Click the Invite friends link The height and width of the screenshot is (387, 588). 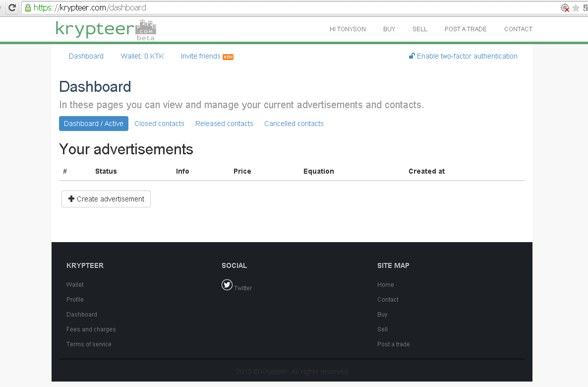pyautogui.click(x=201, y=56)
